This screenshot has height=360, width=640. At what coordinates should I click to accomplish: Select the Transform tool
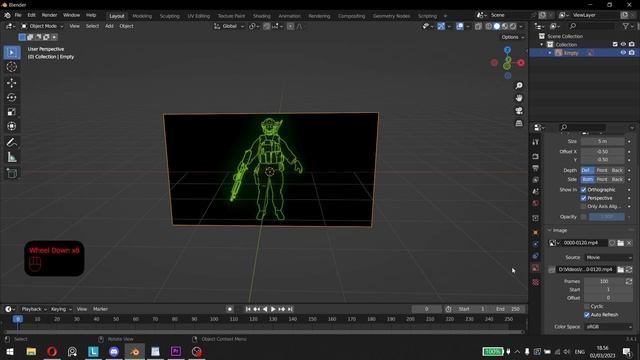coord(12,126)
